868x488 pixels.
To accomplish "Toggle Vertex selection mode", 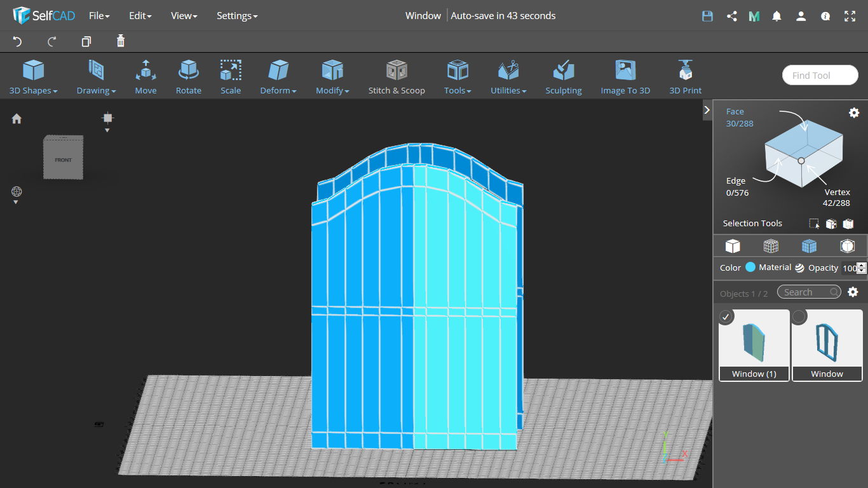I will click(x=837, y=198).
